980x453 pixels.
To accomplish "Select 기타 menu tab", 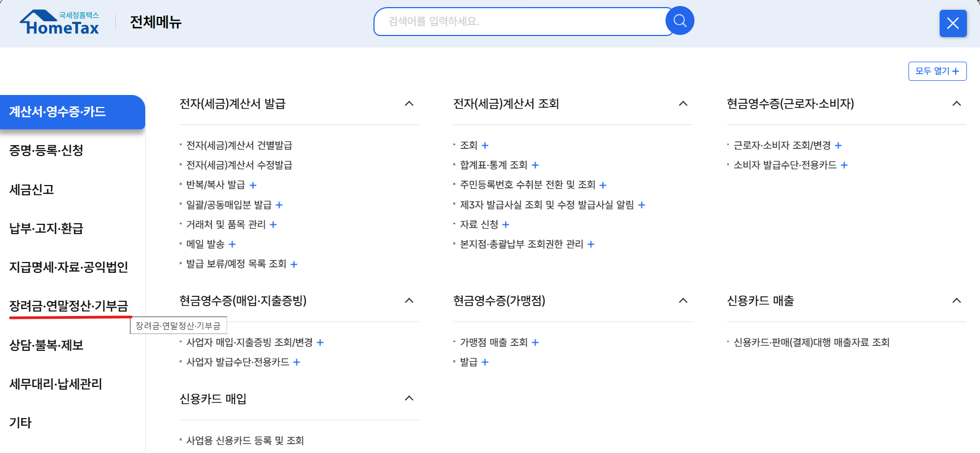I will tap(21, 423).
